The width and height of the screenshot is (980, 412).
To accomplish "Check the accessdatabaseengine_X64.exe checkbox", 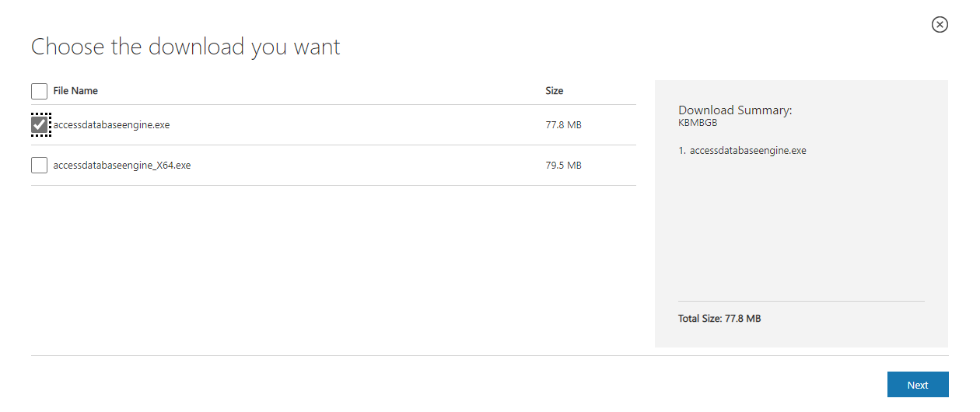I will click(39, 165).
